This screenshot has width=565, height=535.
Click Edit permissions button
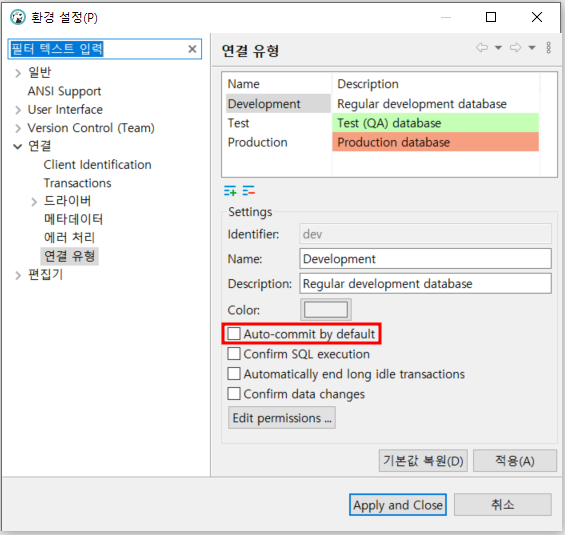pyautogui.click(x=282, y=418)
